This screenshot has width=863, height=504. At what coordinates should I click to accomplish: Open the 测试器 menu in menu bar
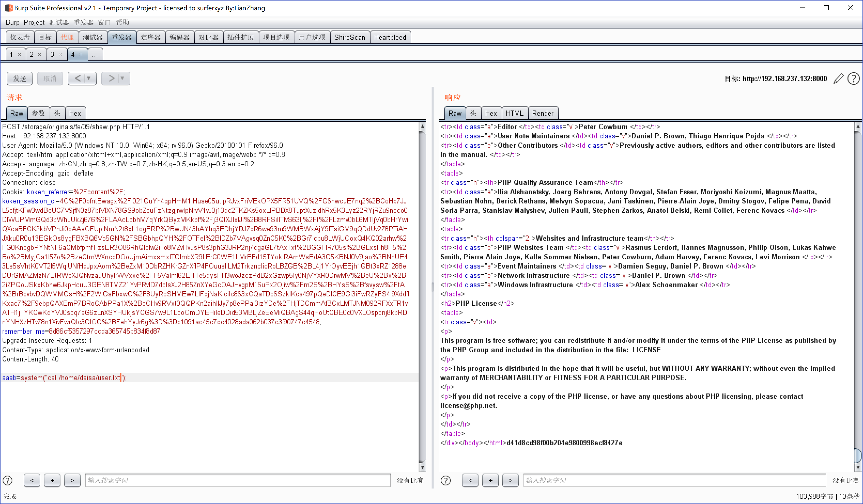click(59, 22)
